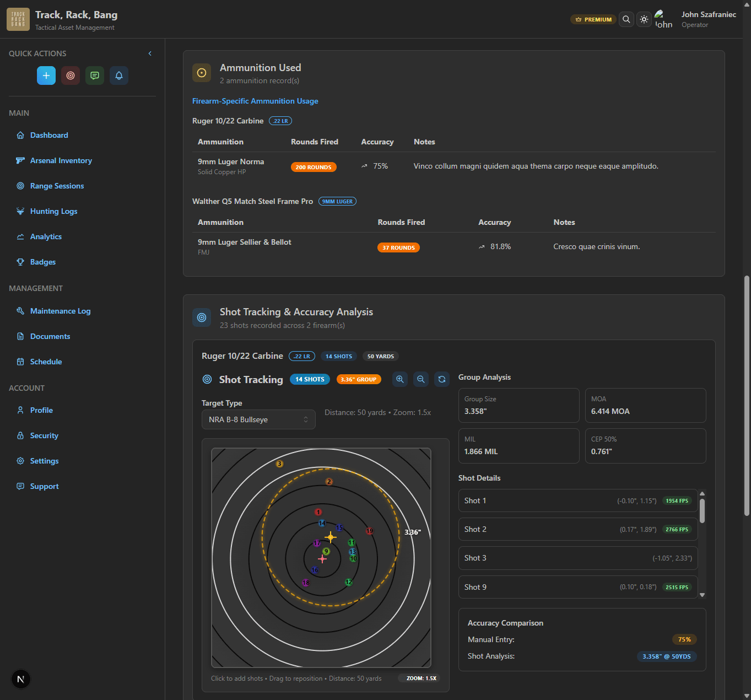Image resolution: width=751 pixels, height=700 pixels.
Task: Click the Range Sessions target icon
Action: tap(20, 186)
